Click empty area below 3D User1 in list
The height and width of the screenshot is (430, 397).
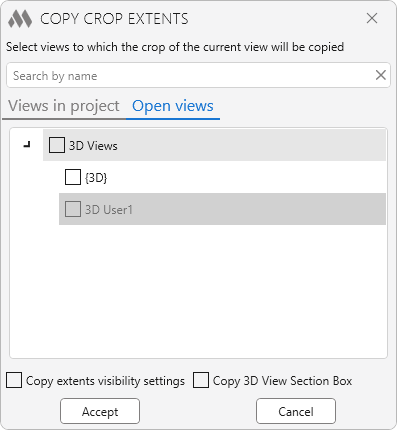point(198,290)
